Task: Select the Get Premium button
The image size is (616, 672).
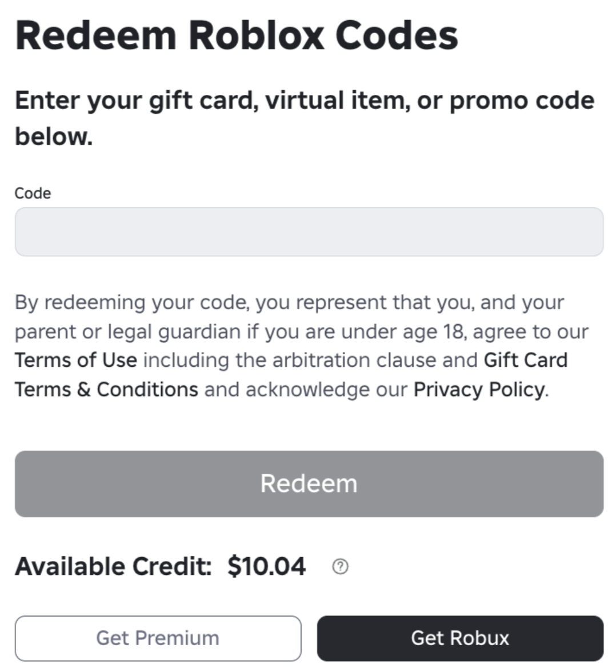Action: pos(158,638)
